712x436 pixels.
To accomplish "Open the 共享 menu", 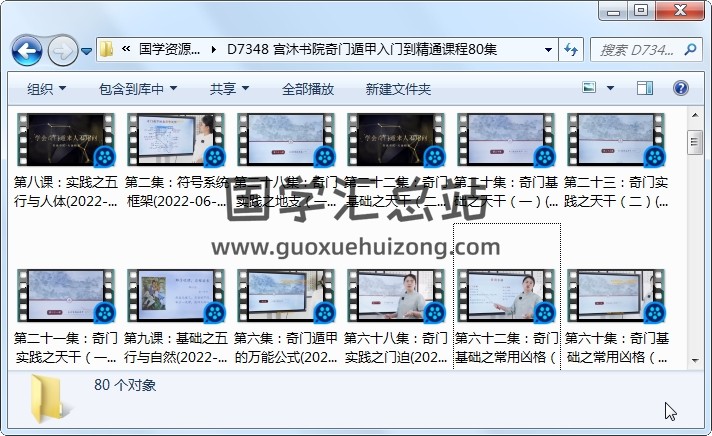I will pos(229,89).
